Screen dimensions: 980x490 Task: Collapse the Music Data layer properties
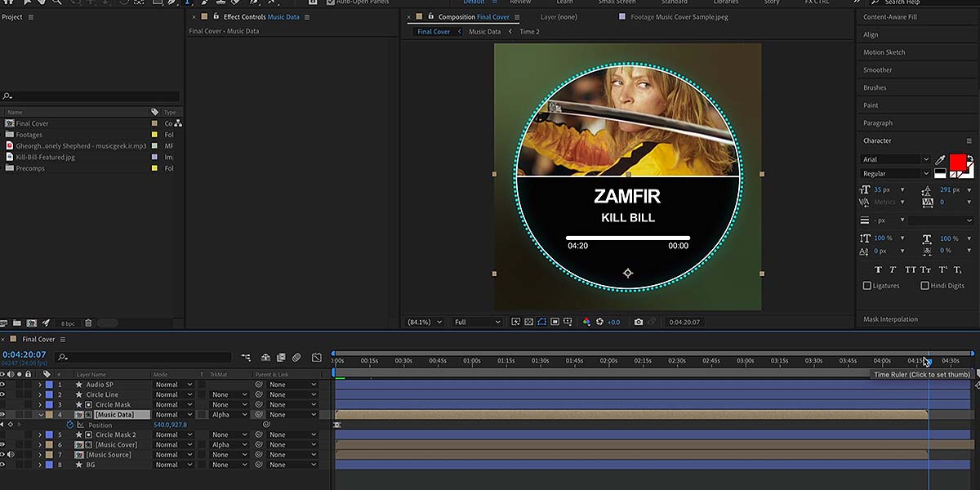coord(39,415)
